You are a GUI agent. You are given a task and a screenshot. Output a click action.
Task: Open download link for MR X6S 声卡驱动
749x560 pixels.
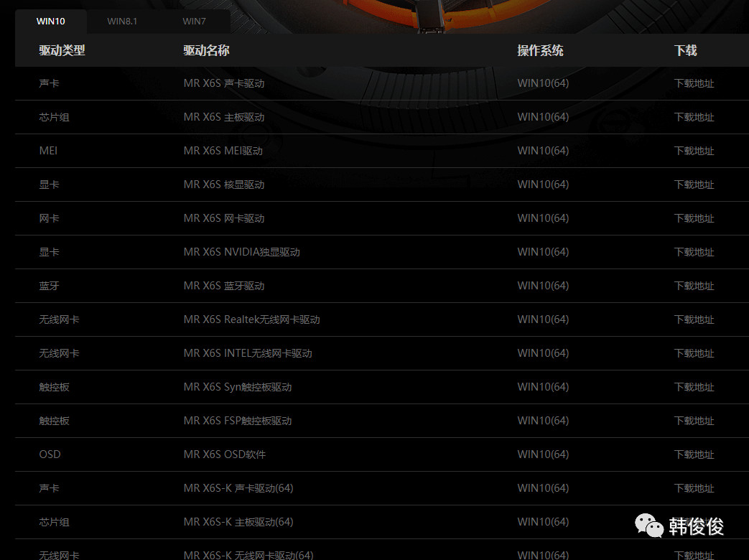tap(694, 83)
